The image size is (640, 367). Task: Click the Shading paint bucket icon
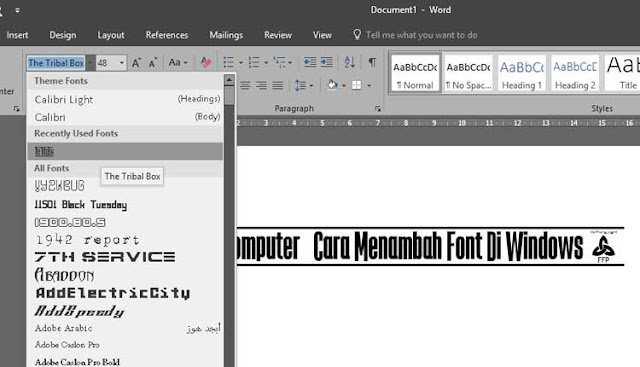(x=333, y=85)
